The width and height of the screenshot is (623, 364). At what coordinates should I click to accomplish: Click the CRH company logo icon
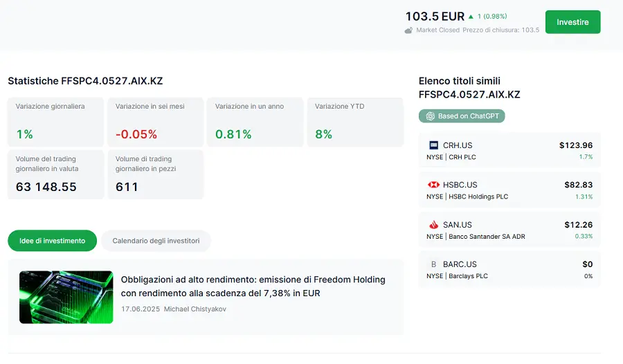tap(434, 145)
